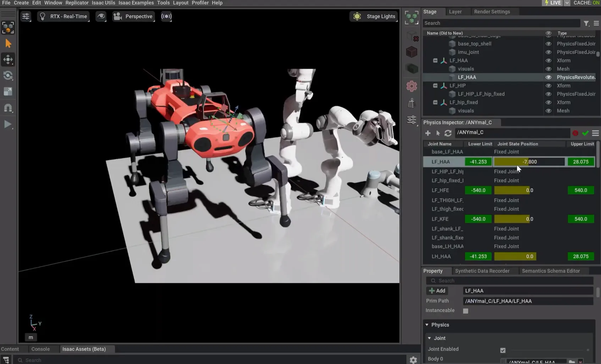Screen dimensions: 601x364
Task: Toggle the Instanceable checkbox
Action: (x=465, y=311)
